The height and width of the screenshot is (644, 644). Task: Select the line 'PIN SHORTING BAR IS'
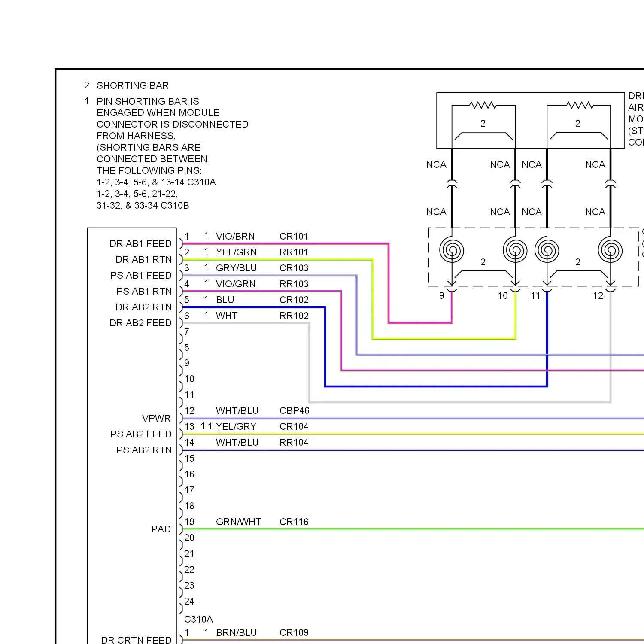pos(148,101)
